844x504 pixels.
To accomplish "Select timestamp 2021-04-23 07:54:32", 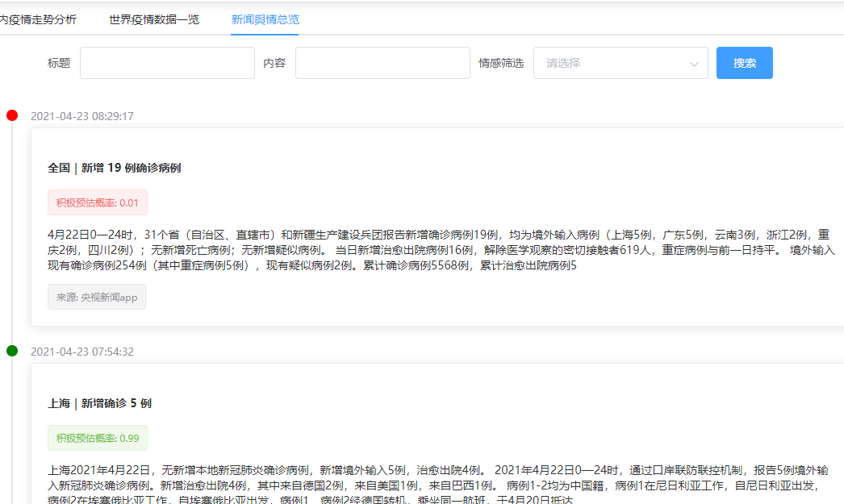I will [x=82, y=352].
